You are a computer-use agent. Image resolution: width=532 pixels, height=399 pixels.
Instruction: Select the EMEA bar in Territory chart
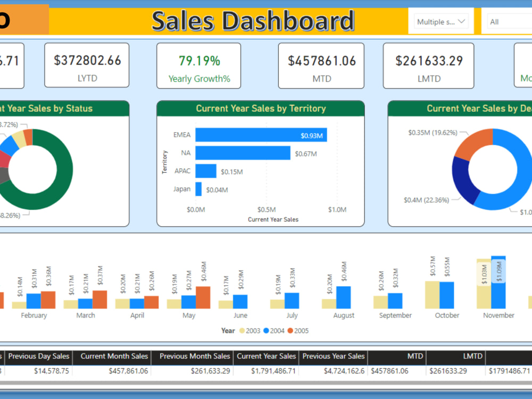(x=261, y=135)
